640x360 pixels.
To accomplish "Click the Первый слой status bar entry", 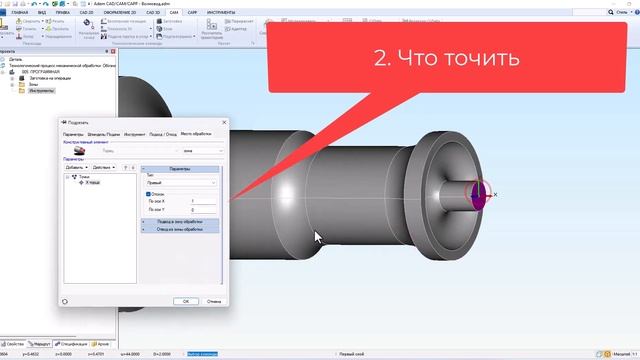I will coord(351,354).
